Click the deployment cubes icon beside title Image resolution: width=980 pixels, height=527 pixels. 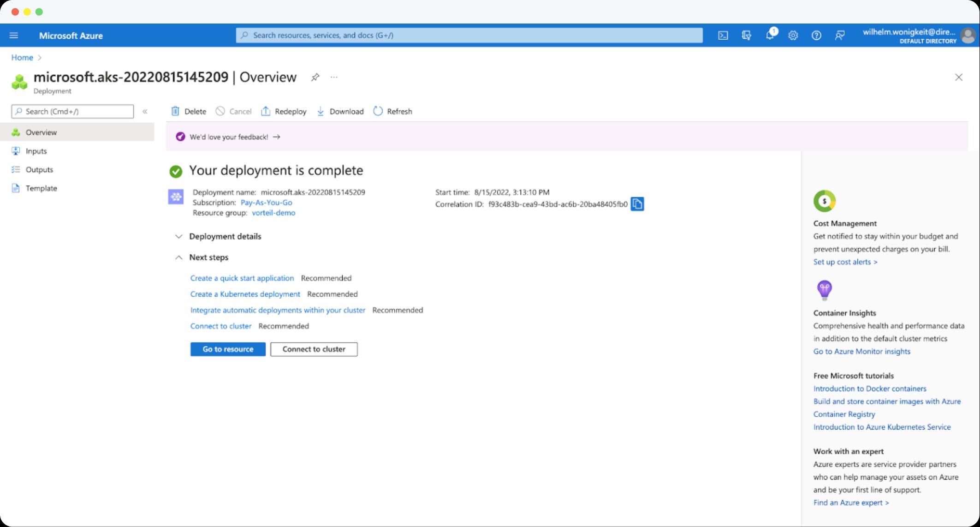[19, 82]
